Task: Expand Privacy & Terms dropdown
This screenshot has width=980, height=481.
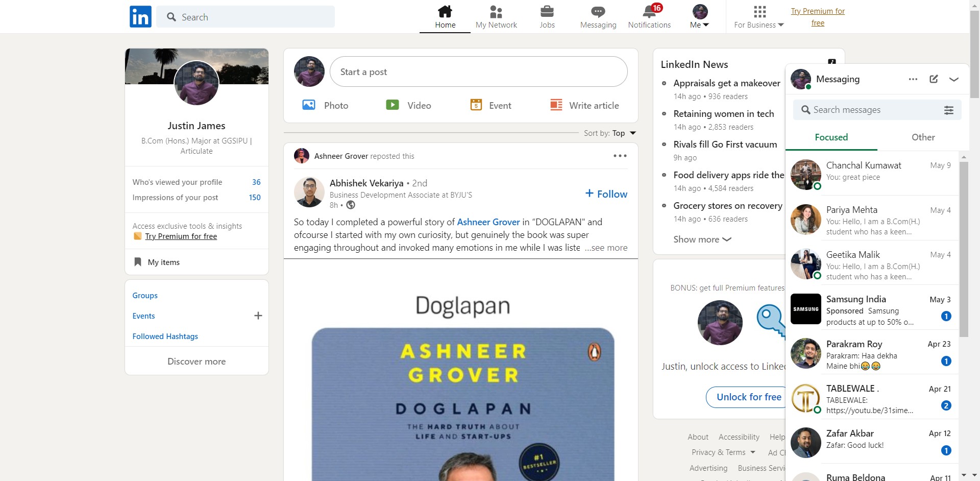Action: click(x=723, y=452)
